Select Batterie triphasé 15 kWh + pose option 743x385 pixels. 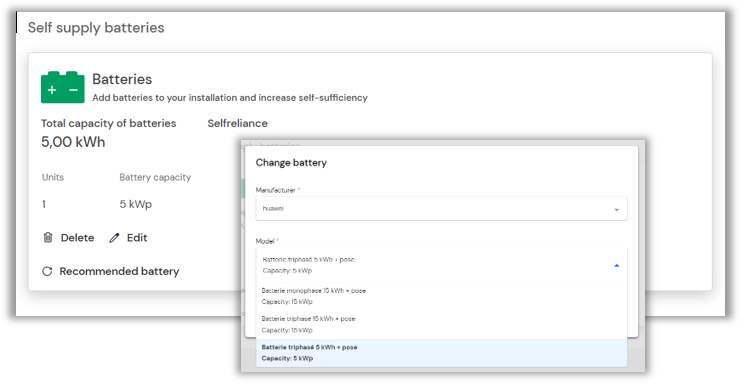pos(441,324)
